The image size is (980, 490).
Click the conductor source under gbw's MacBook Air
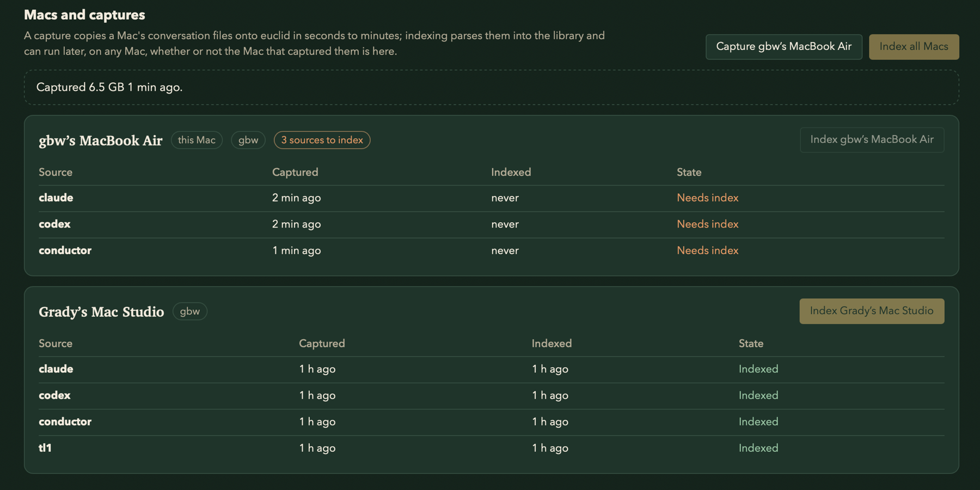pos(65,250)
